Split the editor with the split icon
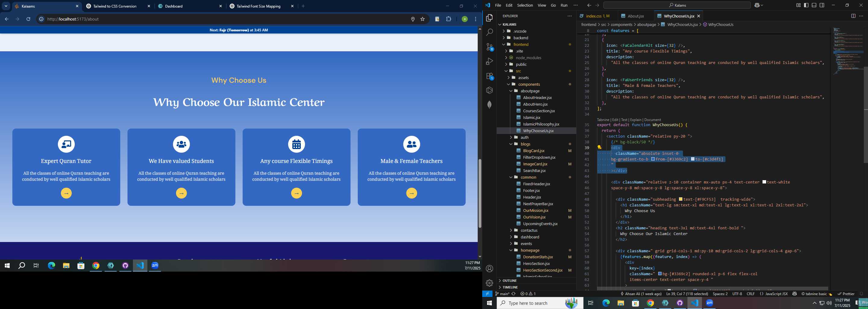868x309 pixels. [x=853, y=16]
